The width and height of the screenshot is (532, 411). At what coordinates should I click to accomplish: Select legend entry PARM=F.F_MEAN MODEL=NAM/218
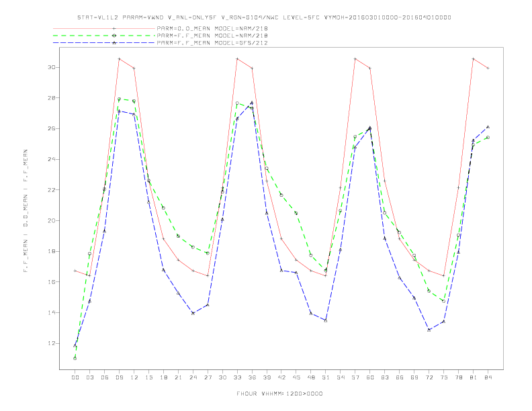pos(212,36)
